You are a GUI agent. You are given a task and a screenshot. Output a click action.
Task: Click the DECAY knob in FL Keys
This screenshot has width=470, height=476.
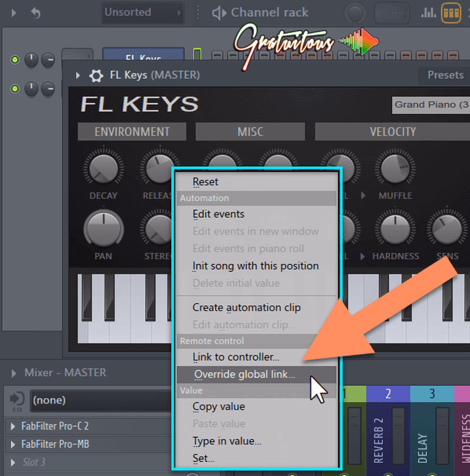coord(104,169)
